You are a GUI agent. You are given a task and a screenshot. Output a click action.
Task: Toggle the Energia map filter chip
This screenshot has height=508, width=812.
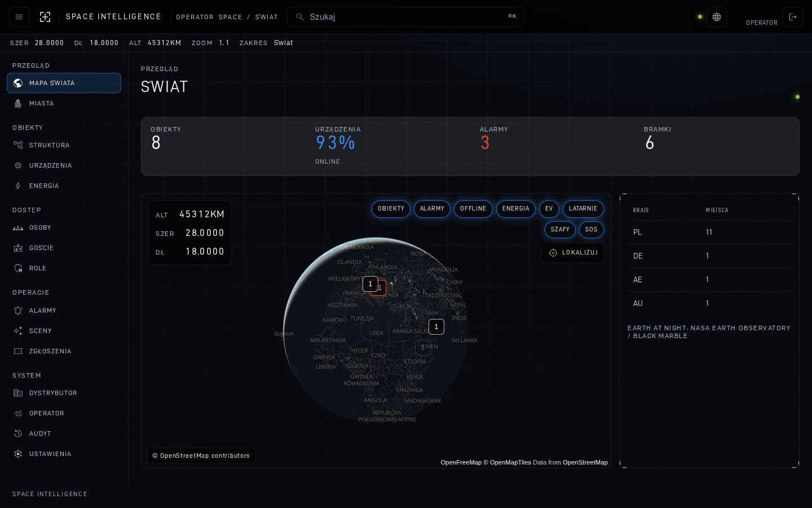(x=516, y=209)
